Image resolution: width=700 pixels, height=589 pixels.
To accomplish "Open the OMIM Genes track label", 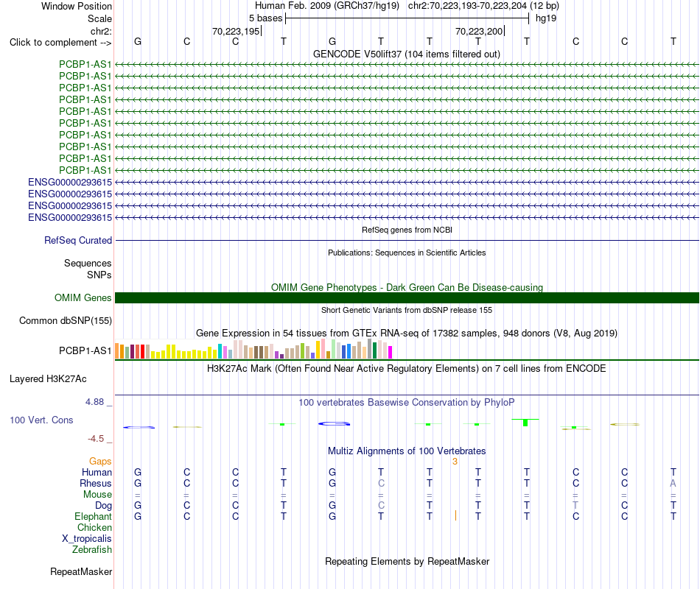I will tap(83, 297).
